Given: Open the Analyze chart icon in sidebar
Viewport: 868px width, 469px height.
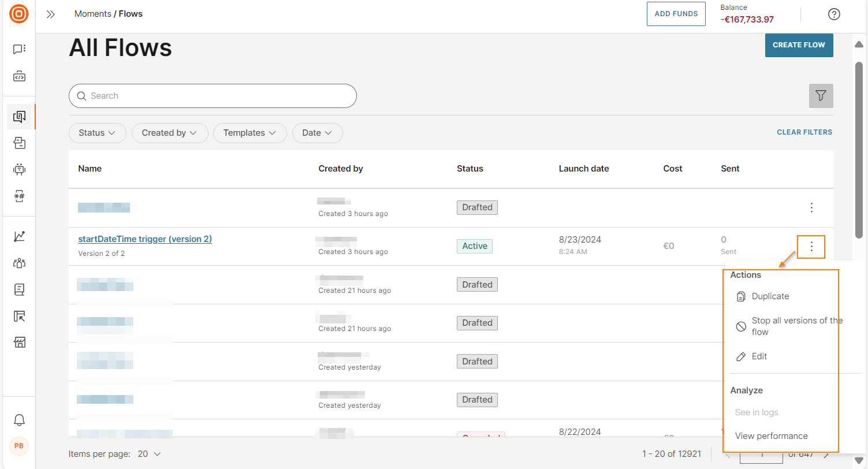Looking at the screenshot, I should click(x=19, y=236).
